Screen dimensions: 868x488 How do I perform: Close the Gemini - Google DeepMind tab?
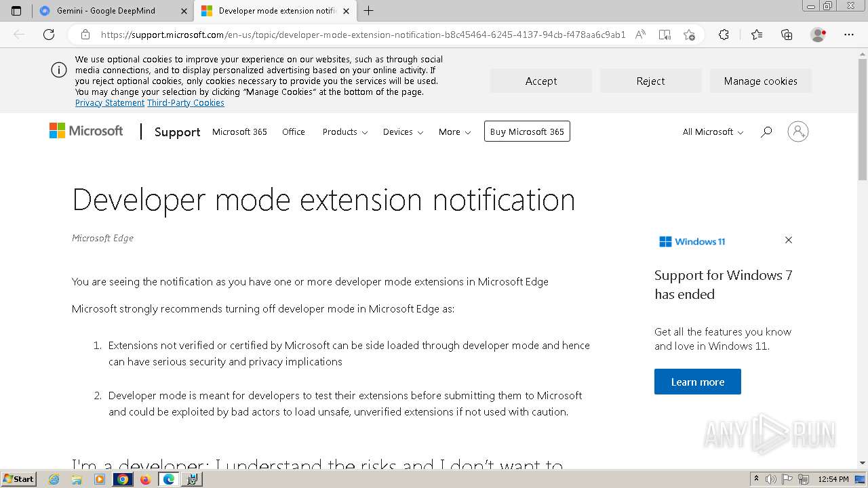[x=184, y=11]
